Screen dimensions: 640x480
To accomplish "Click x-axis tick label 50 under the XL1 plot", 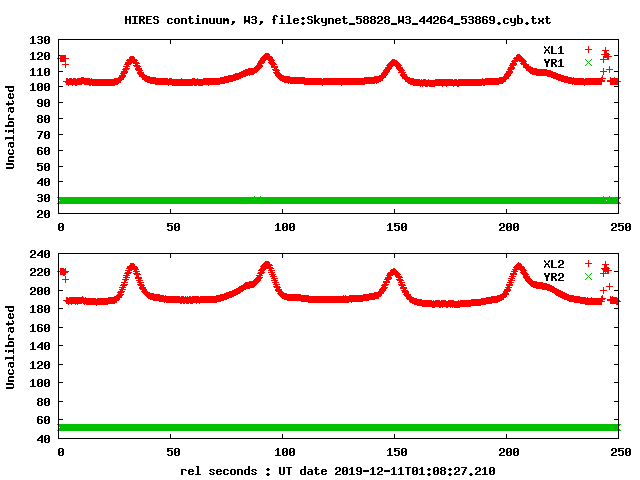I will click(x=173, y=227).
